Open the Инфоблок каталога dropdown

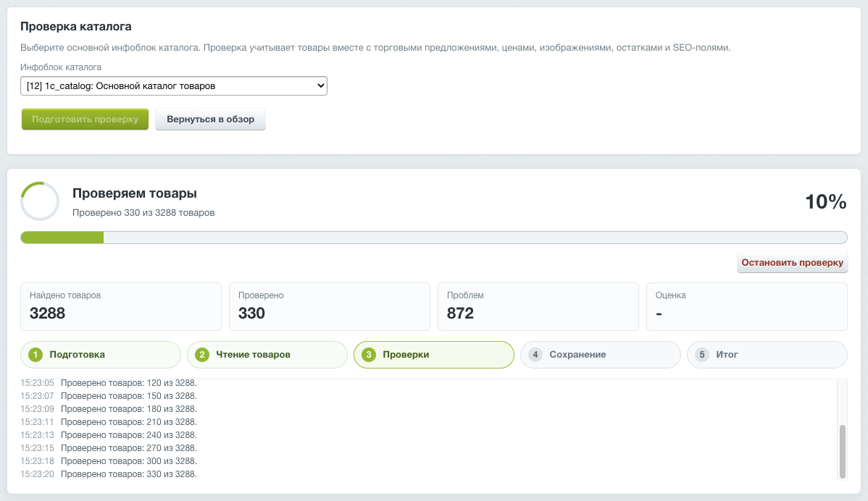pyautogui.click(x=174, y=85)
